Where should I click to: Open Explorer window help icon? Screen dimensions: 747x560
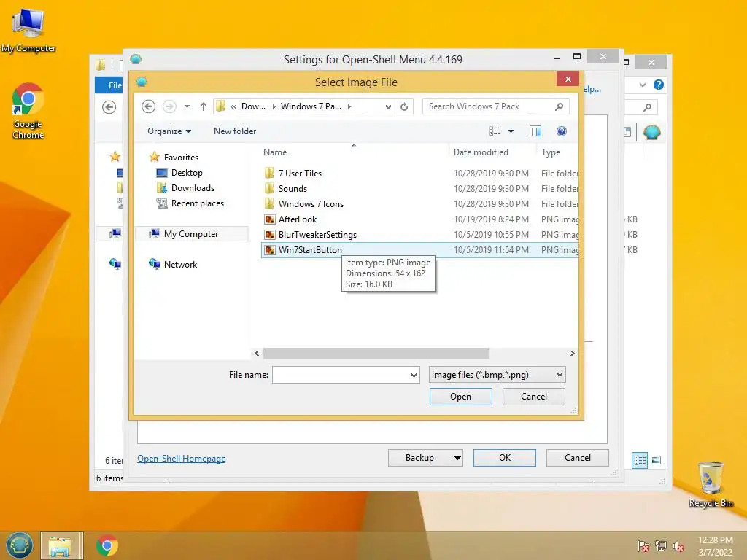click(x=659, y=85)
